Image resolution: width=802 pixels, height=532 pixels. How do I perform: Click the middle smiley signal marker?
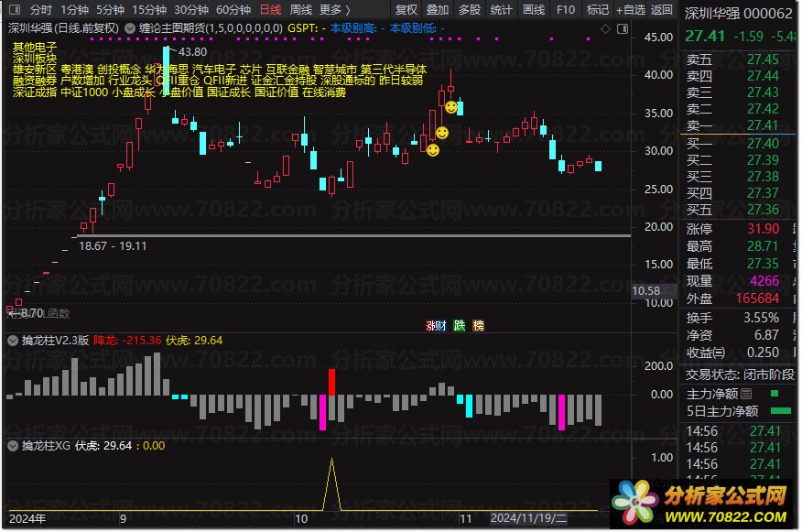(442, 133)
